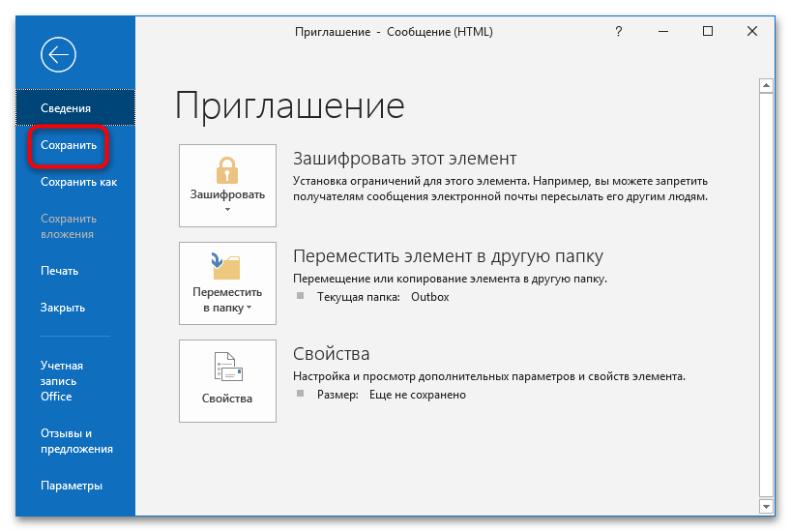Select Сохранить in the sidebar

click(x=68, y=145)
